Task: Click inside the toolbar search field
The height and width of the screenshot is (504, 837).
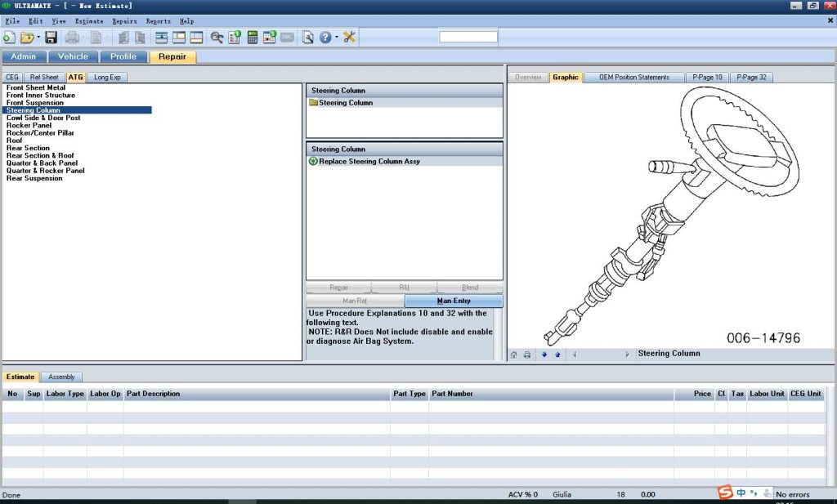Action: pyautogui.click(x=468, y=36)
